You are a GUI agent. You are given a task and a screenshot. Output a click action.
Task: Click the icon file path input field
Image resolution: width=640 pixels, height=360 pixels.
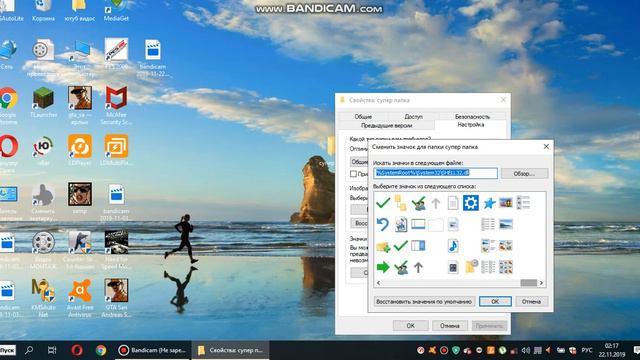pos(435,173)
